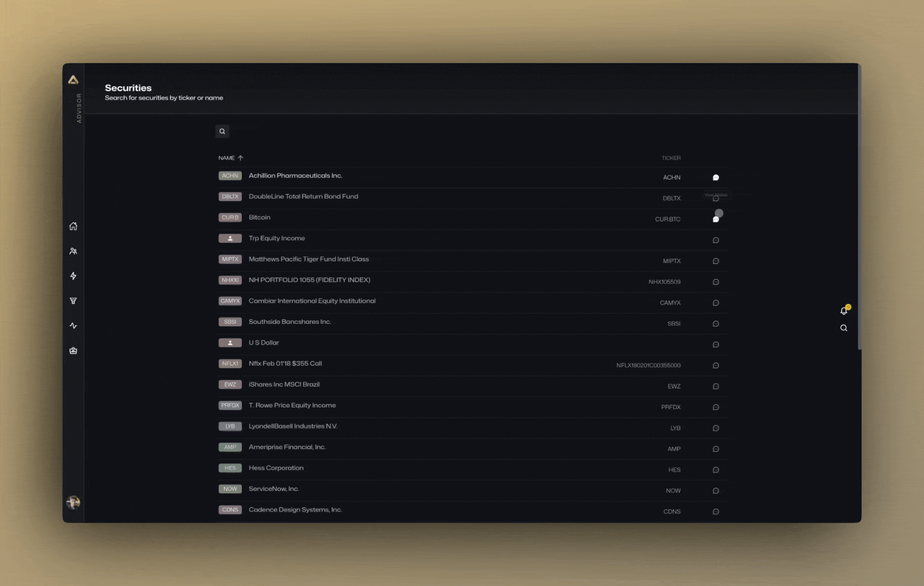Open the ServiceNow, Inc. notes icon
Viewport: 924px width, 586px height.
pyautogui.click(x=716, y=491)
